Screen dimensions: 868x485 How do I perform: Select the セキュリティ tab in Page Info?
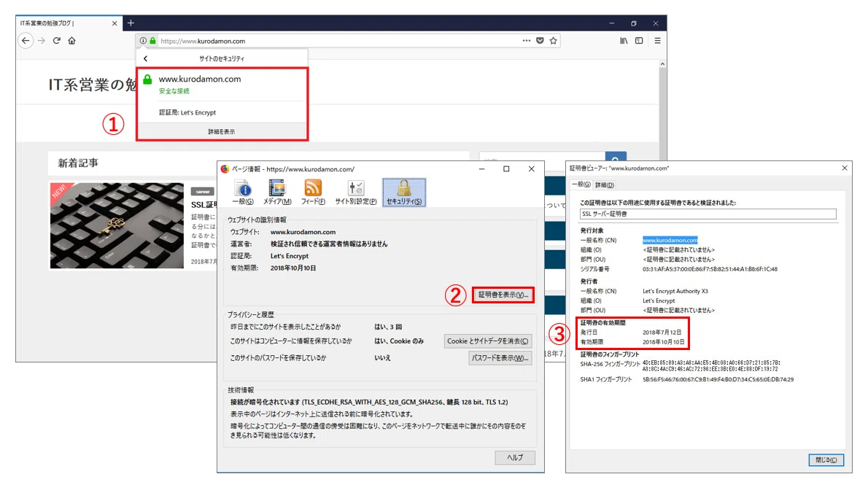[404, 192]
